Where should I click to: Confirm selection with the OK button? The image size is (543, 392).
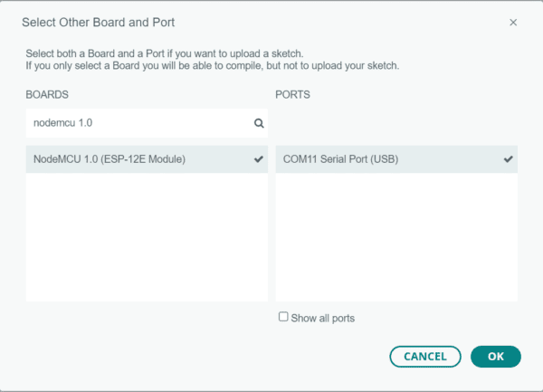point(496,357)
